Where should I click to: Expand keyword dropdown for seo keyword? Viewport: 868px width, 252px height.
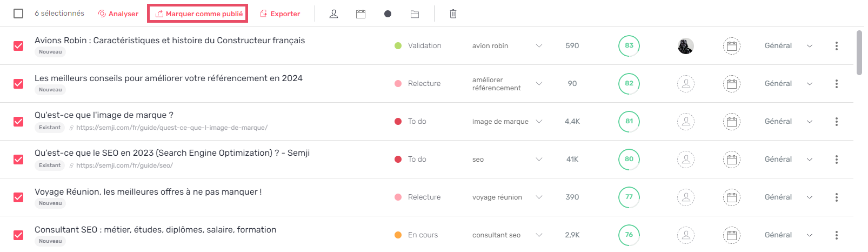(539, 160)
